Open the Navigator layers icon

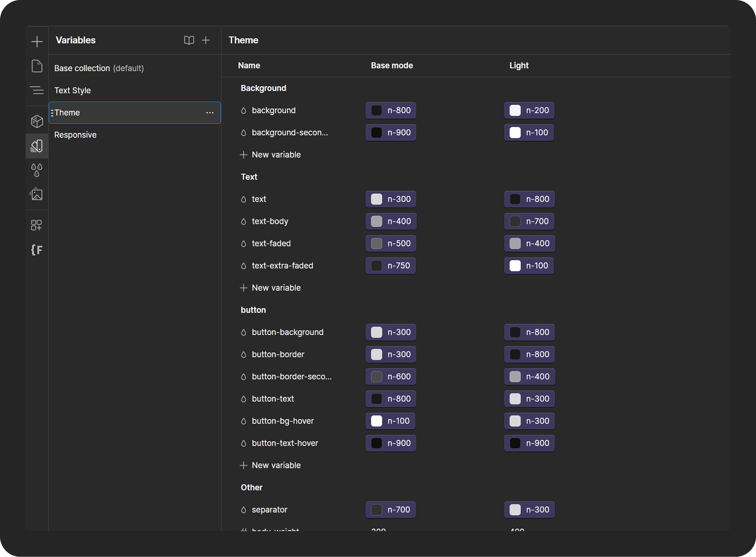pyautogui.click(x=37, y=91)
